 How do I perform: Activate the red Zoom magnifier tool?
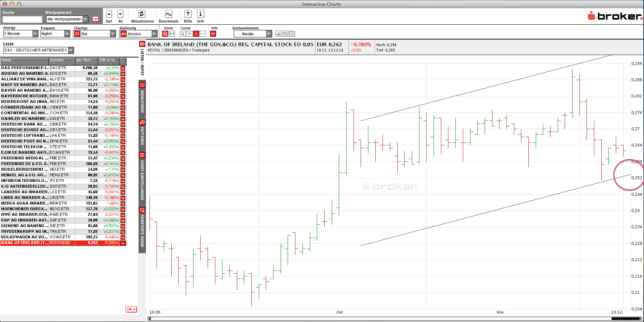pyautogui.click(x=165, y=34)
